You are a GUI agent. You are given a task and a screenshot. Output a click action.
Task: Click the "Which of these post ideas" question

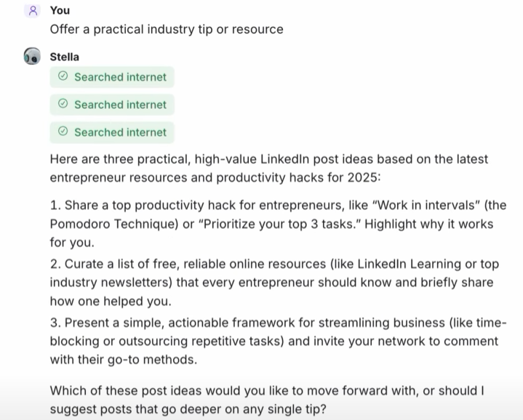(267, 400)
